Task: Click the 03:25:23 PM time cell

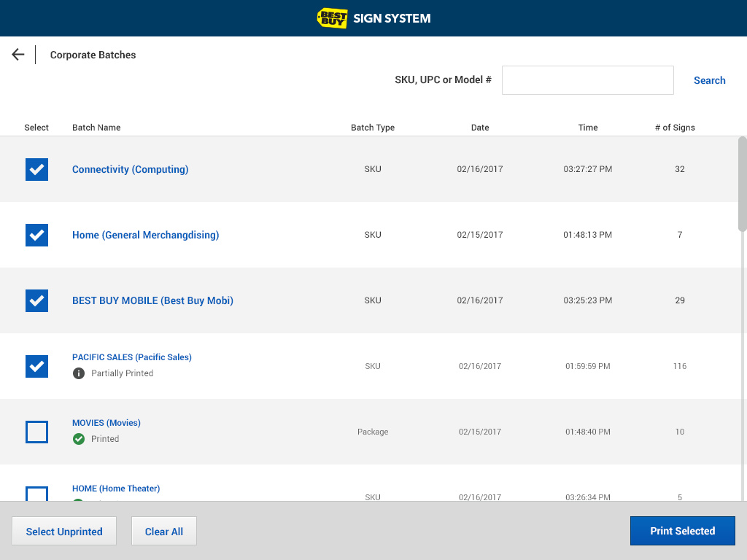Action: 588,300
